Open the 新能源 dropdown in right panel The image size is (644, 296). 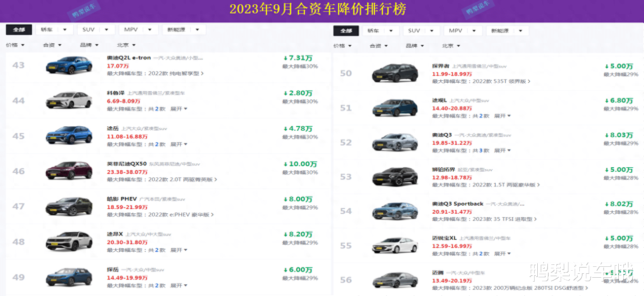pyautogui.click(x=507, y=31)
